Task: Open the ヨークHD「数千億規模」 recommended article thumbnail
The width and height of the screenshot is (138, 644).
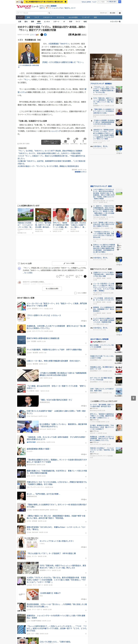Action: (43, 215)
